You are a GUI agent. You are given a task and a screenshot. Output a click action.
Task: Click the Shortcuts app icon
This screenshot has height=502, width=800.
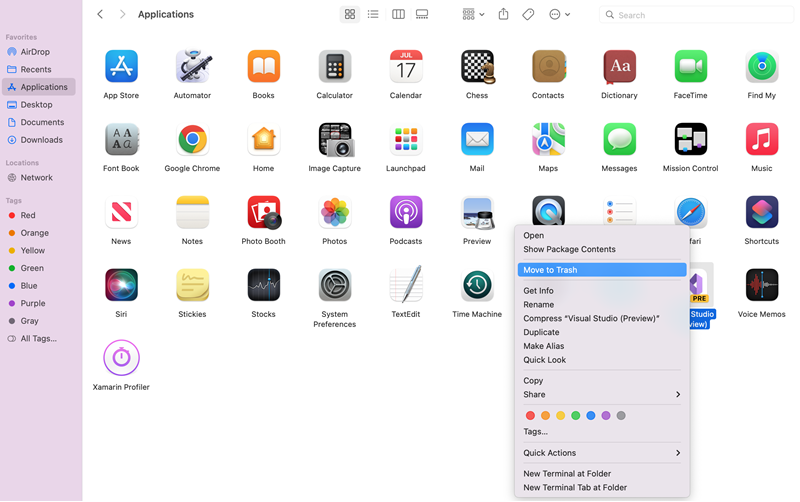(762, 212)
